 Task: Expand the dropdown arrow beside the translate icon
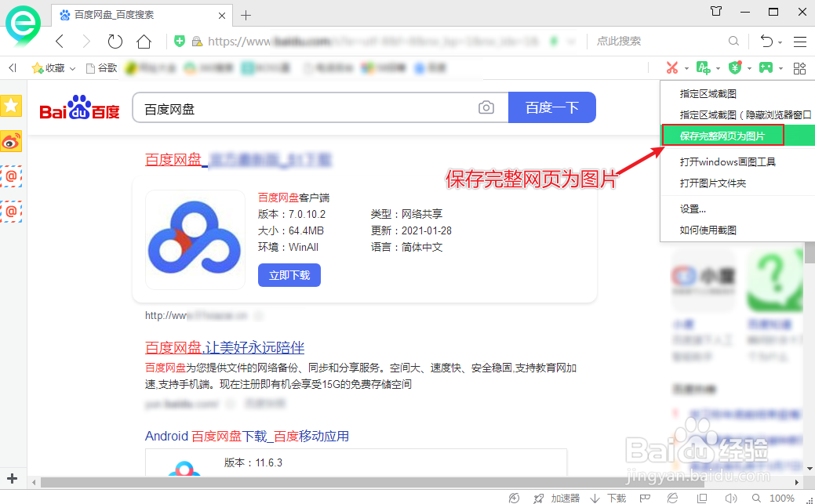[718, 69]
